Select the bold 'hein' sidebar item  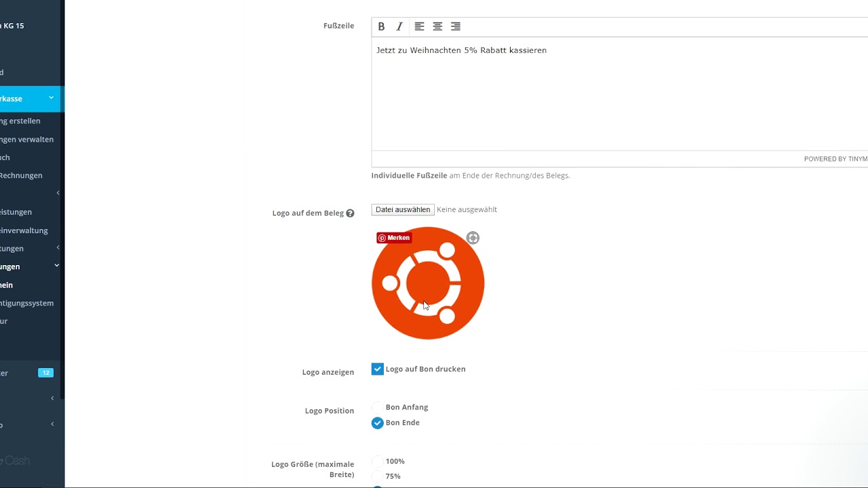click(6, 285)
